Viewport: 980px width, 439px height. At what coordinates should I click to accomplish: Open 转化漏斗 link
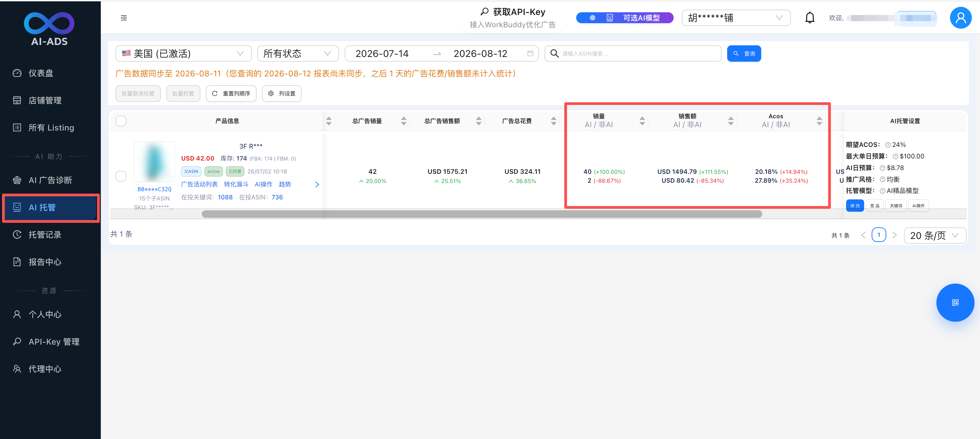pos(236,184)
